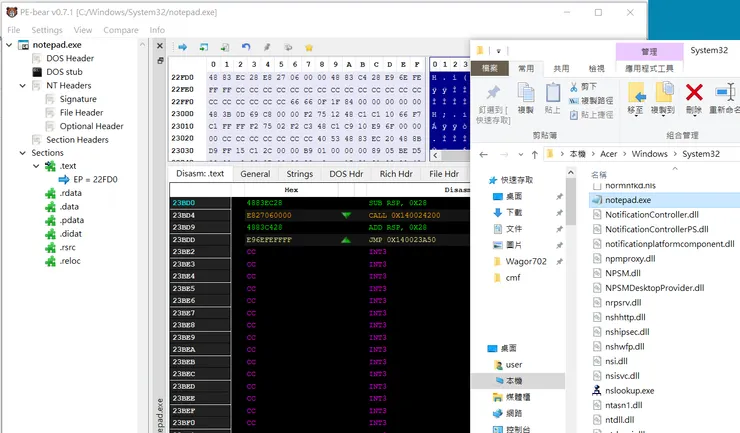740x433 pixels.
Task: Open the View menu in PE-bear
Action: click(x=83, y=30)
